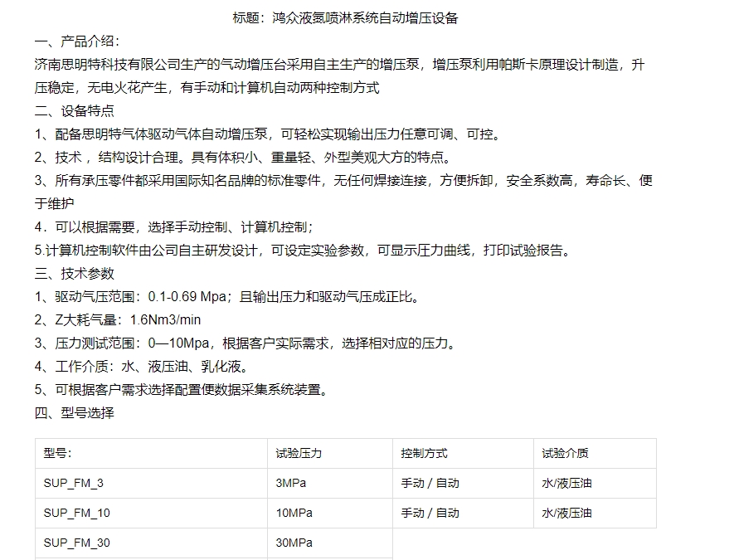
Task: Click heading 二、设备特点
Action: 75,111
